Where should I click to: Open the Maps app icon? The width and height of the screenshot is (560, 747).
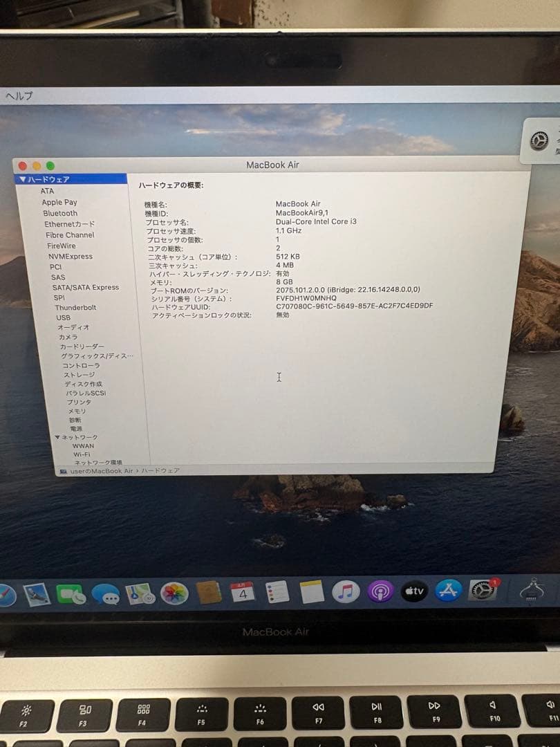pyautogui.click(x=140, y=593)
